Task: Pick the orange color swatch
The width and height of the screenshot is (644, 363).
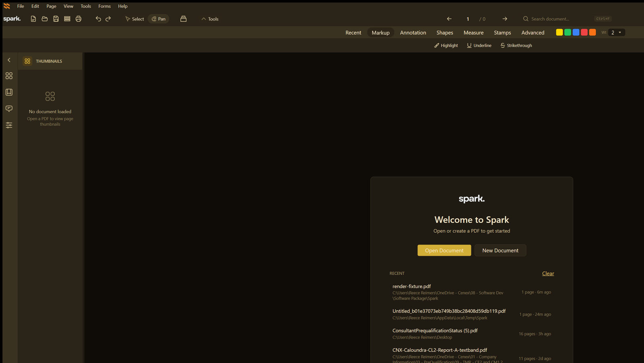Action: tap(592, 33)
